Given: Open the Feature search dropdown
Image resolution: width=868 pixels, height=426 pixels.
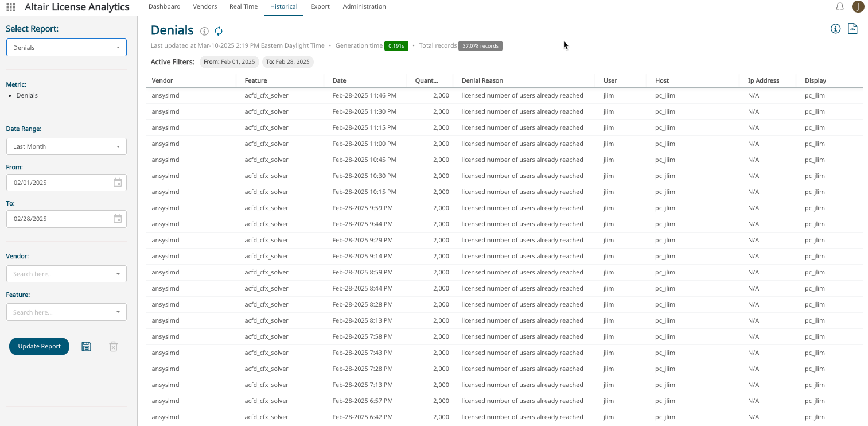Looking at the screenshot, I should point(67,312).
